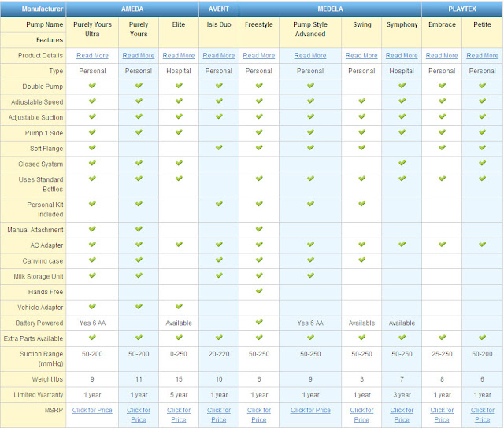
Task: Click Double Pump checkmark for Symphony
Action: point(402,86)
